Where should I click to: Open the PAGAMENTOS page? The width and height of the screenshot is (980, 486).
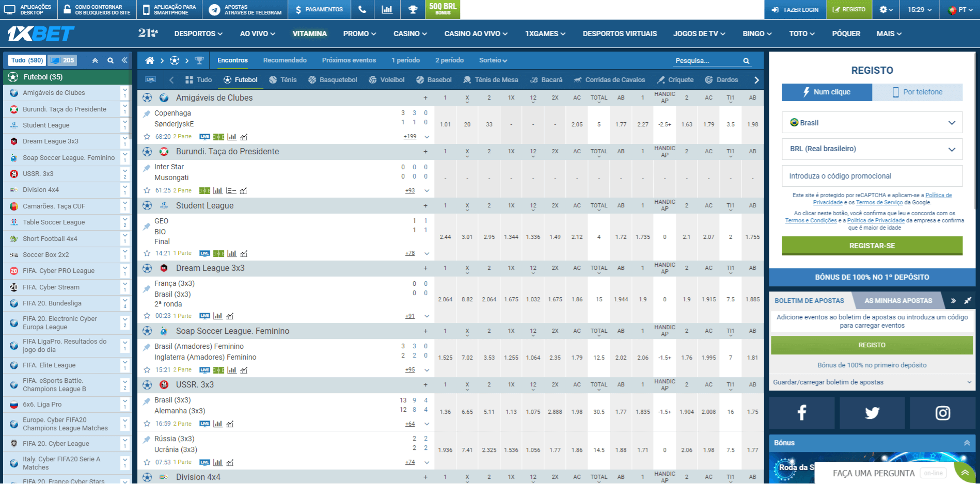319,9
